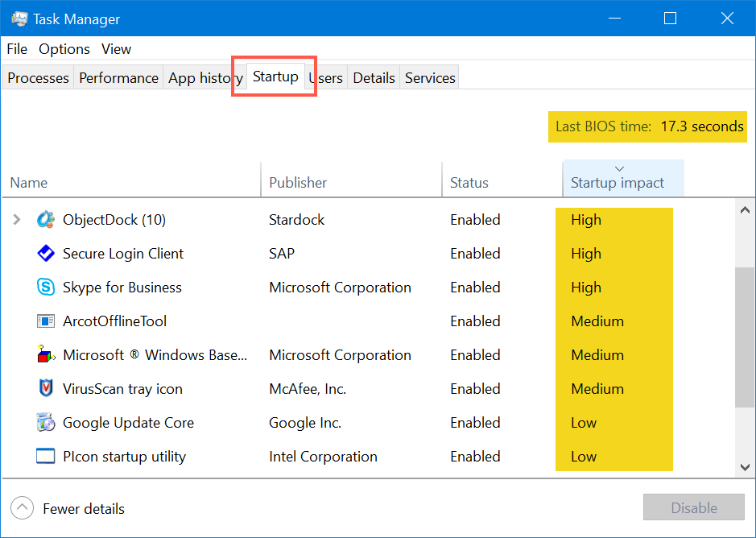Click the ObjectDock application icon
The width and height of the screenshot is (756, 538).
point(46,219)
